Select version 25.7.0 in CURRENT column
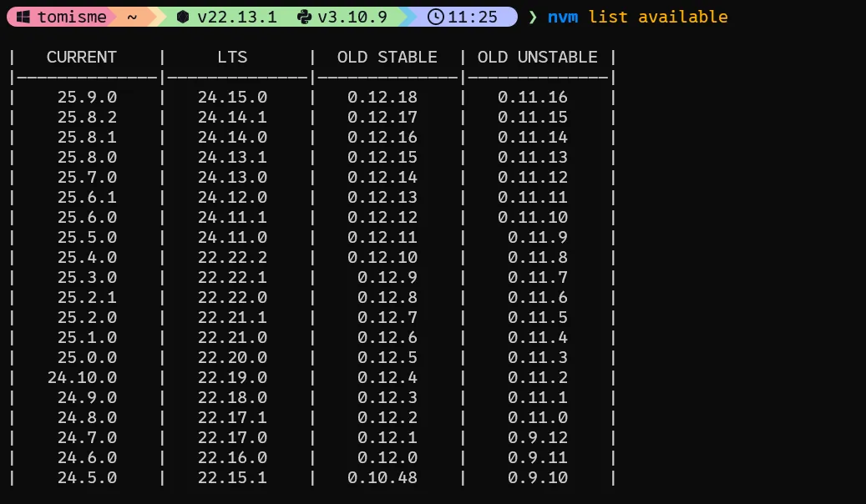This screenshot has width=866, height=504. click(x=87, y=177)
